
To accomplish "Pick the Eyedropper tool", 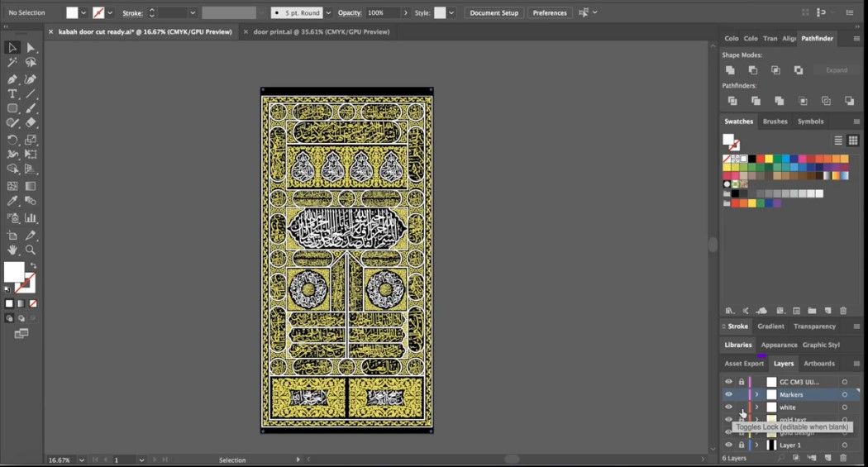I will [12, 201].
